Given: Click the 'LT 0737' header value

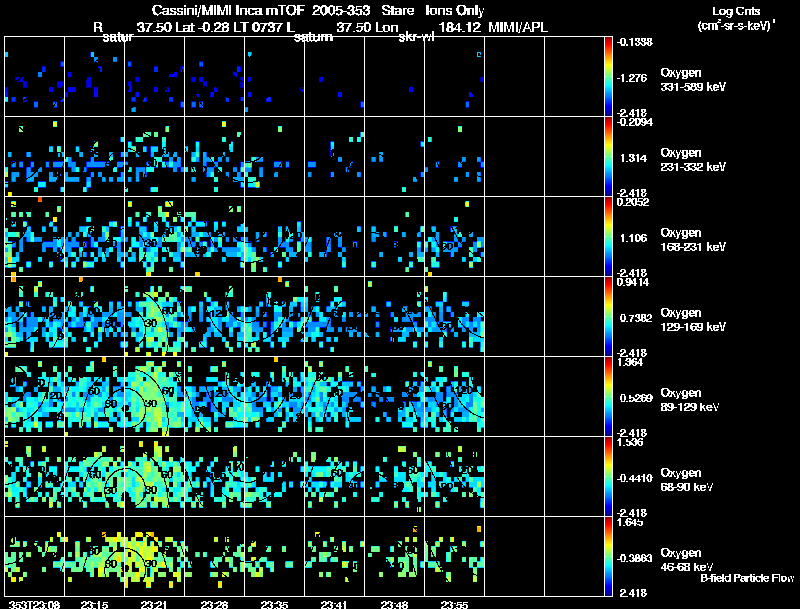Looking at the screenshot, I should 258,27.
